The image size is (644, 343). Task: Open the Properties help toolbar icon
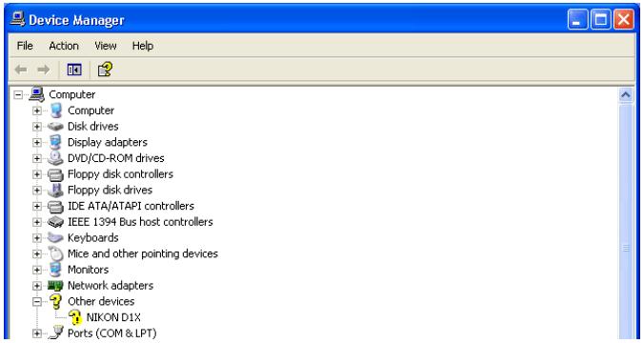coord(105,69)
